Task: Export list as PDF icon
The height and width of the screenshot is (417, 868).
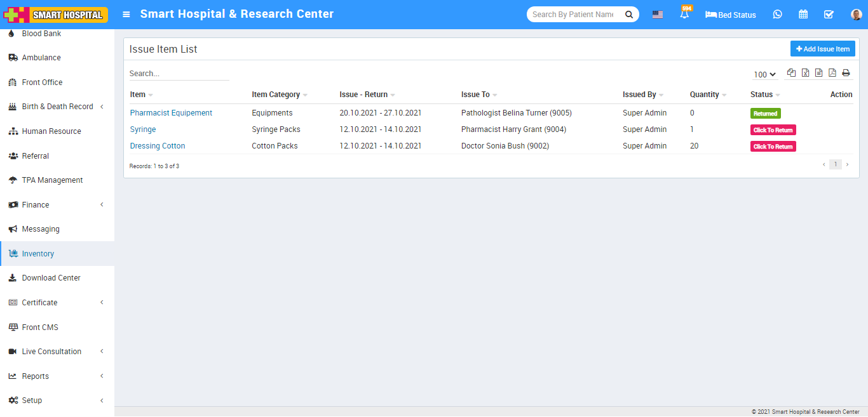Action: point(832,73)
